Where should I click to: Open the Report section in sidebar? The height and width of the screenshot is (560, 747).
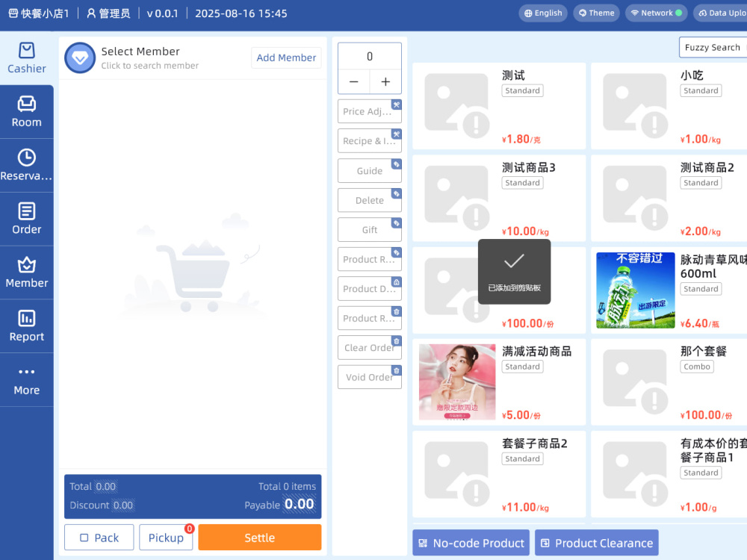[27, 326]
